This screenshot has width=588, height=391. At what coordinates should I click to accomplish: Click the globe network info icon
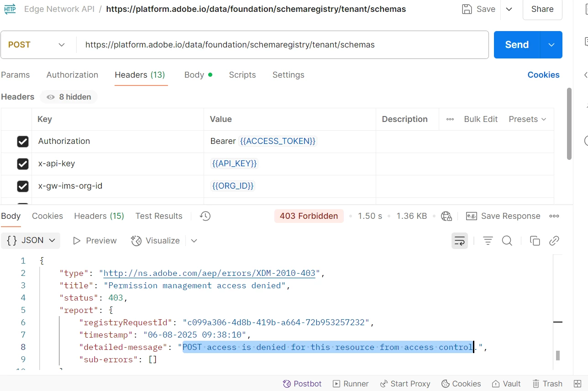click(x=446, y=216)
